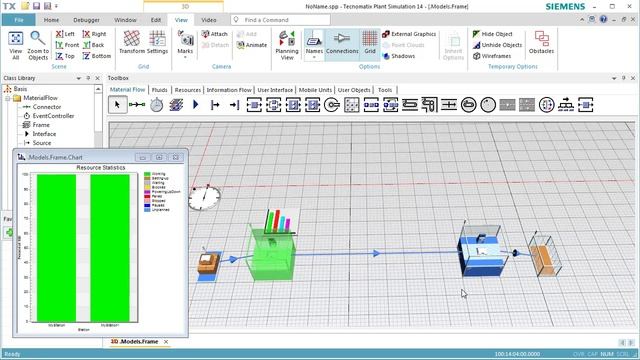Collapse the MaterialFlow folder in Class Library
Image resolution: width=640 pixels, height=360 pixels.
pyautogui.click(x=8, y=98)
